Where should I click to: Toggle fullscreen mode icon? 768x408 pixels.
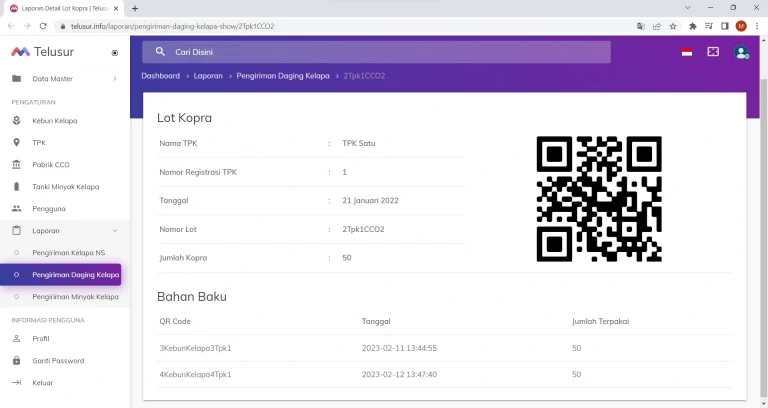pos(713,51)
